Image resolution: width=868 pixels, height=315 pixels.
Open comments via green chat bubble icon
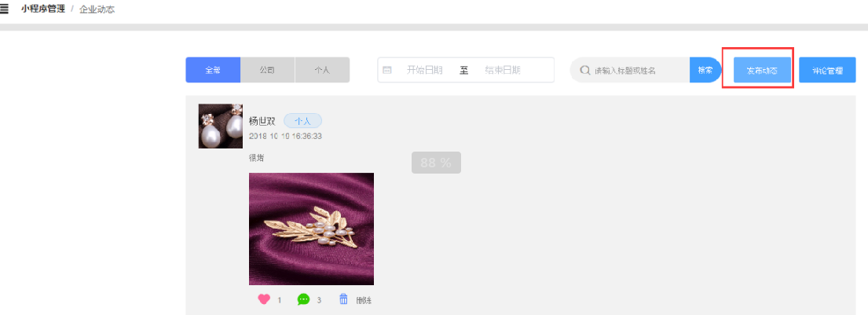(303, 299)
